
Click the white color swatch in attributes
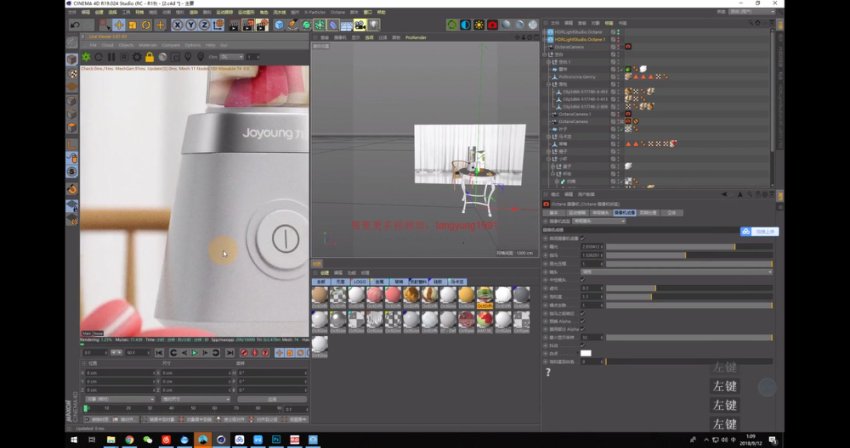(586, 353)
